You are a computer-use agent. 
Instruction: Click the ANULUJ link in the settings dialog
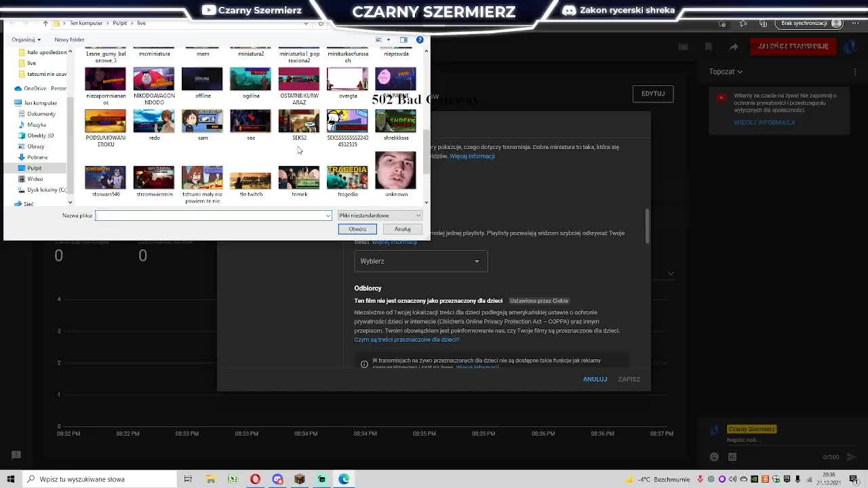click(595, 379)
